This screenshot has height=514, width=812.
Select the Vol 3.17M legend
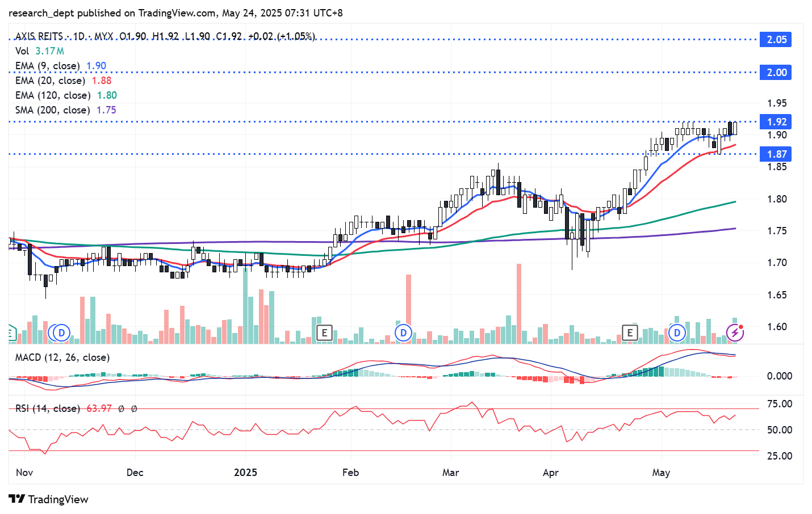(39, 51)
